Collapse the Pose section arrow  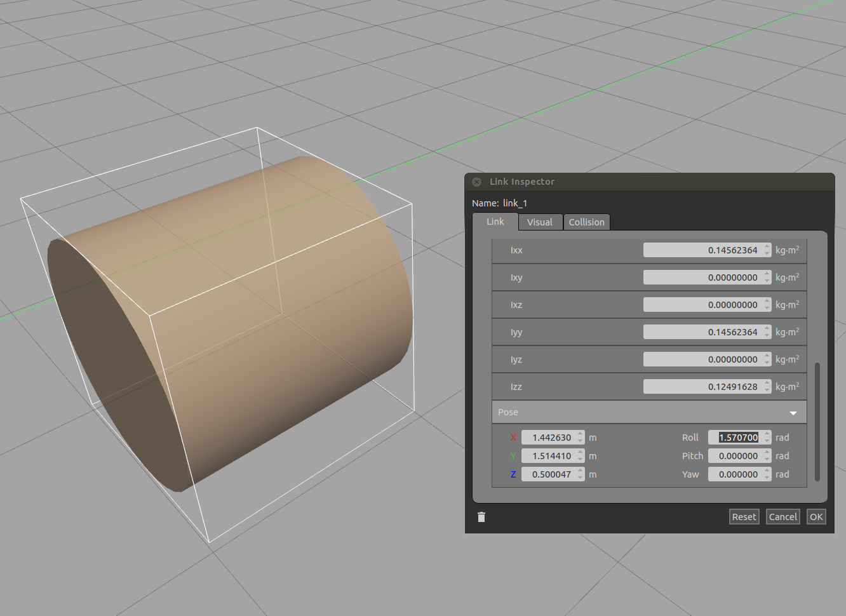(x=793, y=413)
